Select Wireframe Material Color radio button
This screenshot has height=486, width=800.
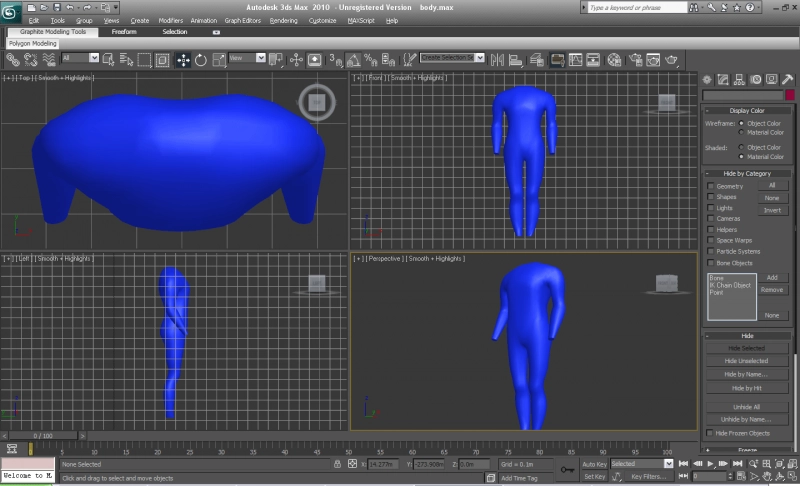click(x=741, y=132)
